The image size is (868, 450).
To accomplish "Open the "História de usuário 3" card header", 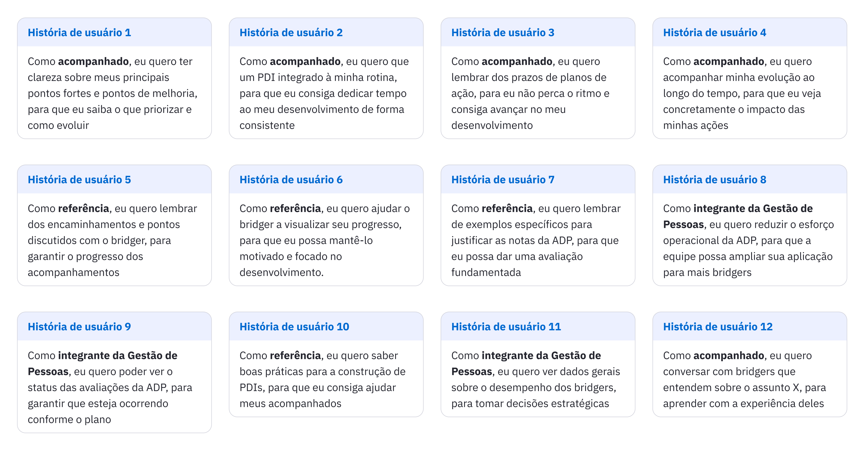I will point(502,33).
